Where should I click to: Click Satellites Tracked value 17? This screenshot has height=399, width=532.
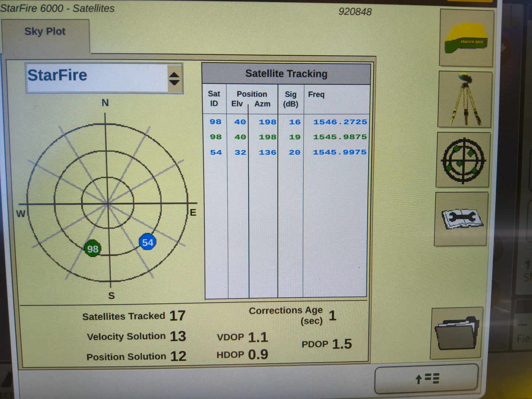pyautogui.click(x=177, y=316)
